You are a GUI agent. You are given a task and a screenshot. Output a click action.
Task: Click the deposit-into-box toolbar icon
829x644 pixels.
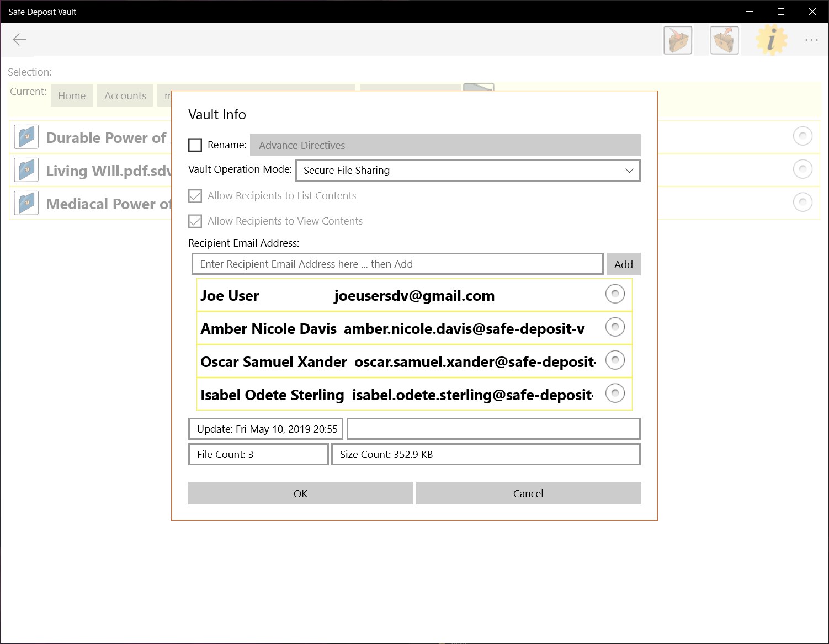pyautogui.click(x=678, y=40)
